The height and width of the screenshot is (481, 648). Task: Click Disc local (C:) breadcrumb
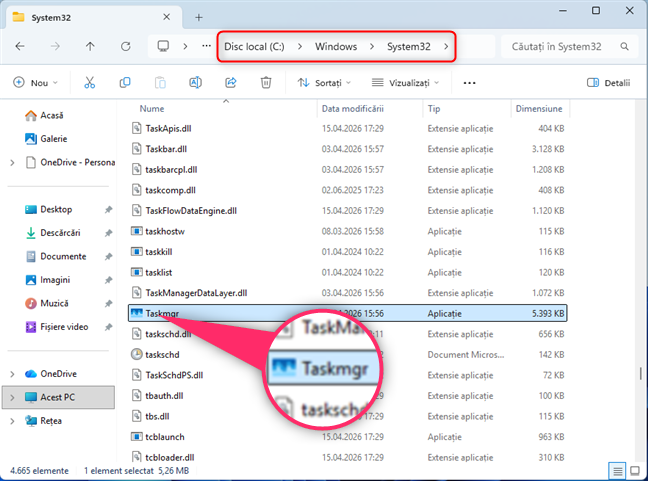coord(254,46)
